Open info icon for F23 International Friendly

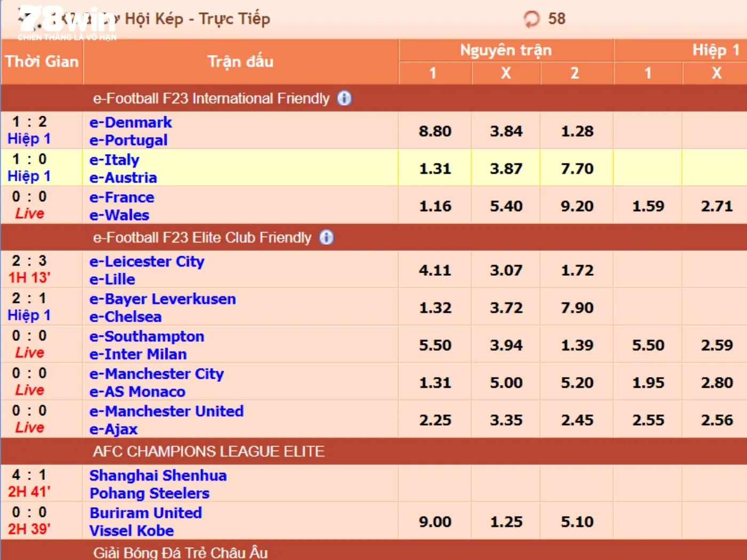(x=345, y=98)
